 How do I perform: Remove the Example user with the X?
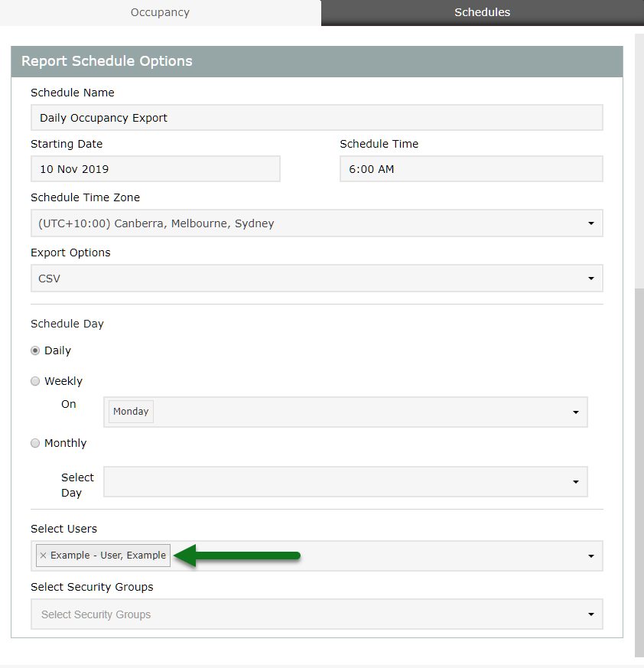tap(43, 556)
